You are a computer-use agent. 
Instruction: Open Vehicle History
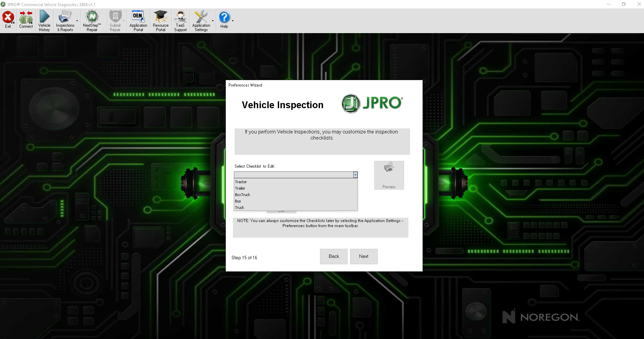click(44, 21)
